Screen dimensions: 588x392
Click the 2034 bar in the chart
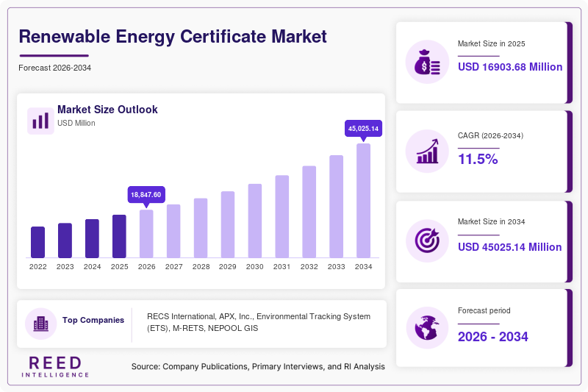pos(363,201)
